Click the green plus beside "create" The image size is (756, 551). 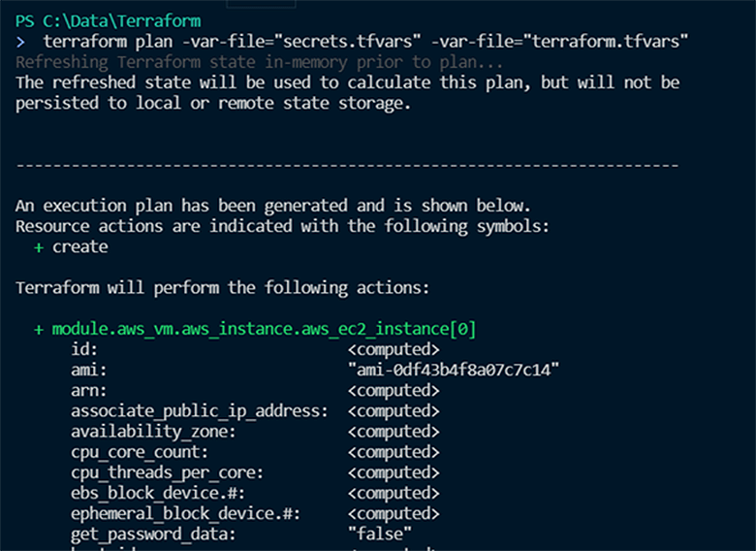[39, 247]
